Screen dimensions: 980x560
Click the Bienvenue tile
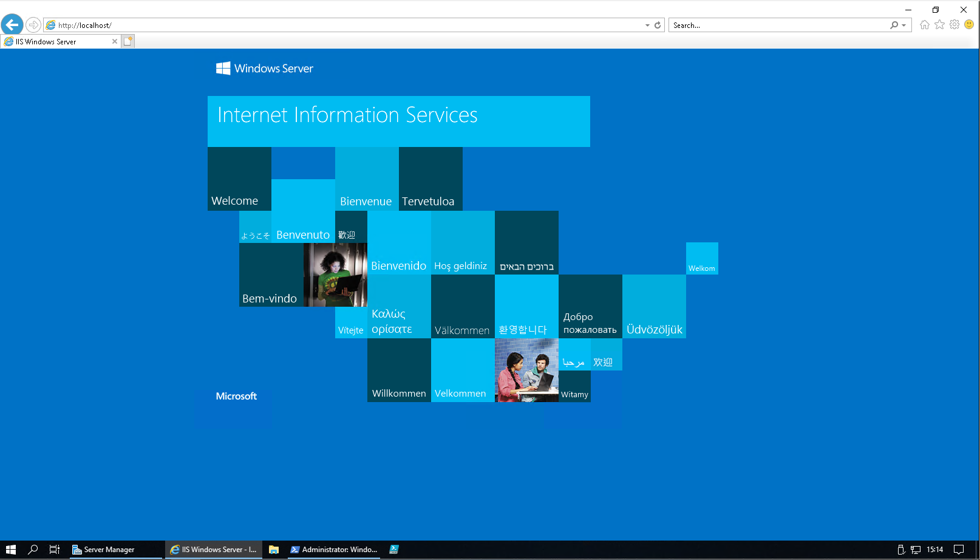[x=367, y=179]
